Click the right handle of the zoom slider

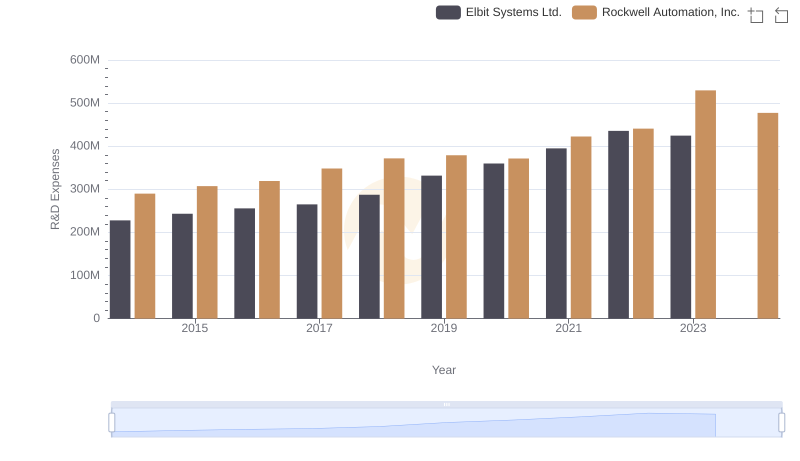(x=781, y=423)
